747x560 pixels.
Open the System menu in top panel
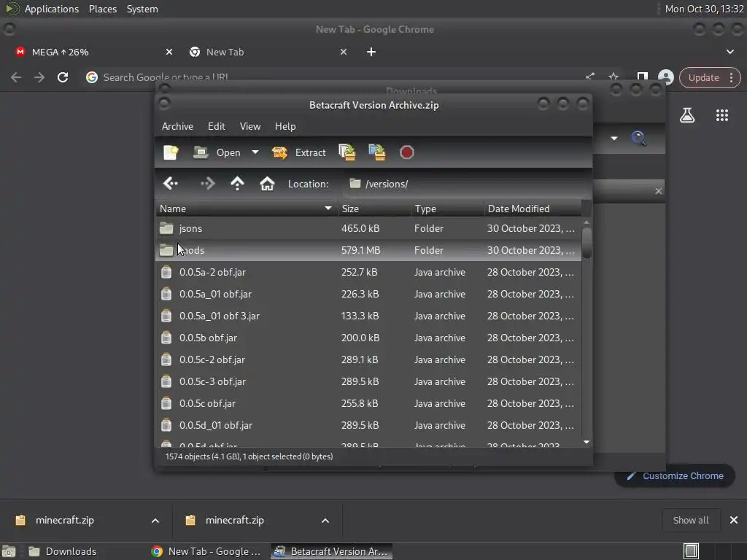142,9
